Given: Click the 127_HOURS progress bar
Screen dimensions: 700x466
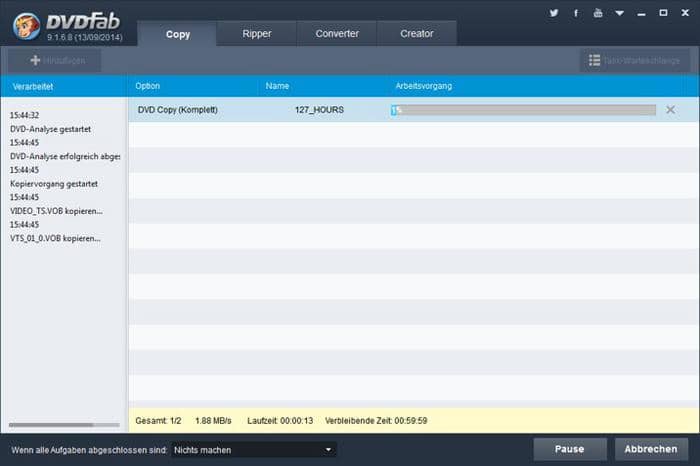Looking at the screenshot, I should tap(523, 110).
